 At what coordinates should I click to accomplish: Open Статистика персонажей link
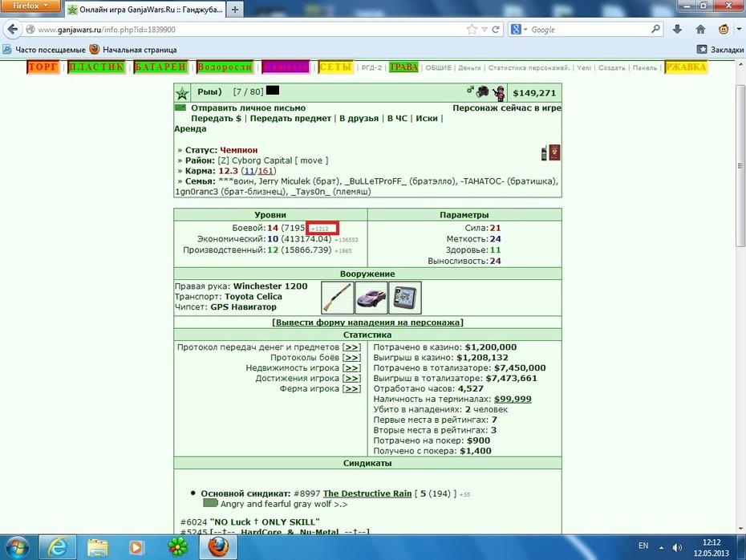(529, 67)
